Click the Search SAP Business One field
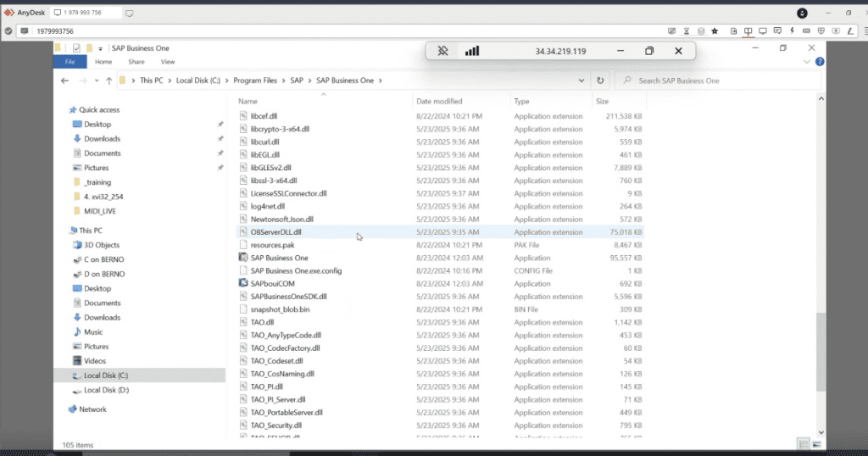868x456 pixels. pos(717,81)
